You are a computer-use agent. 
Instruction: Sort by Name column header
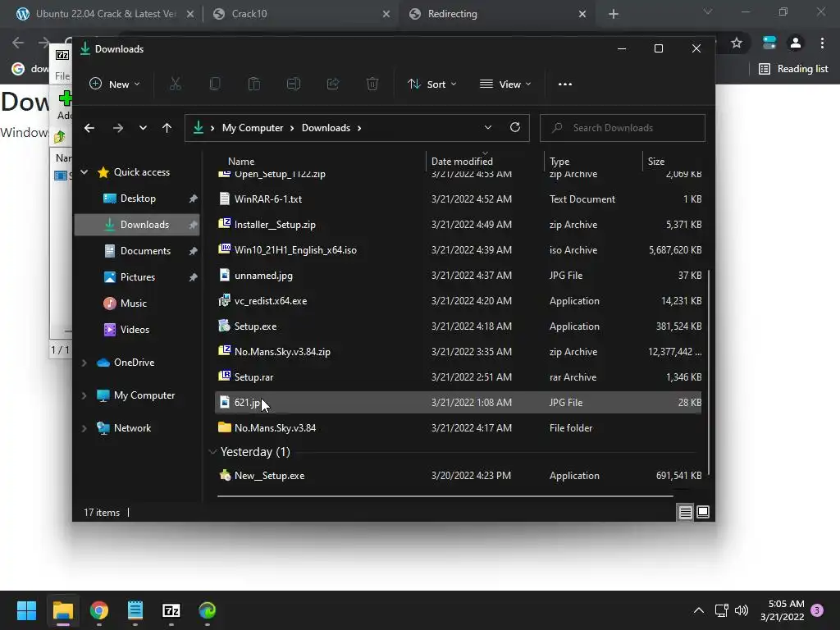pyautogui.click(x=241, y=162)
